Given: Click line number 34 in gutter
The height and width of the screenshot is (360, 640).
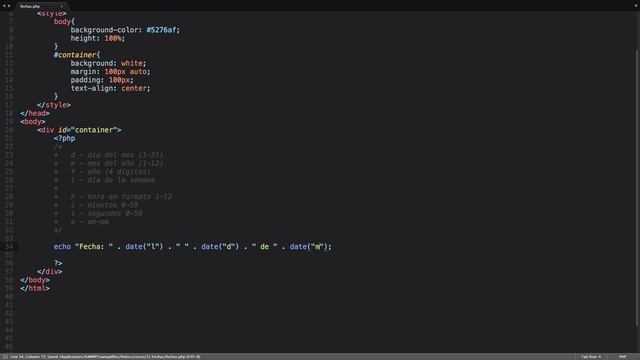Looking at the screenshot, I should 9,247.
